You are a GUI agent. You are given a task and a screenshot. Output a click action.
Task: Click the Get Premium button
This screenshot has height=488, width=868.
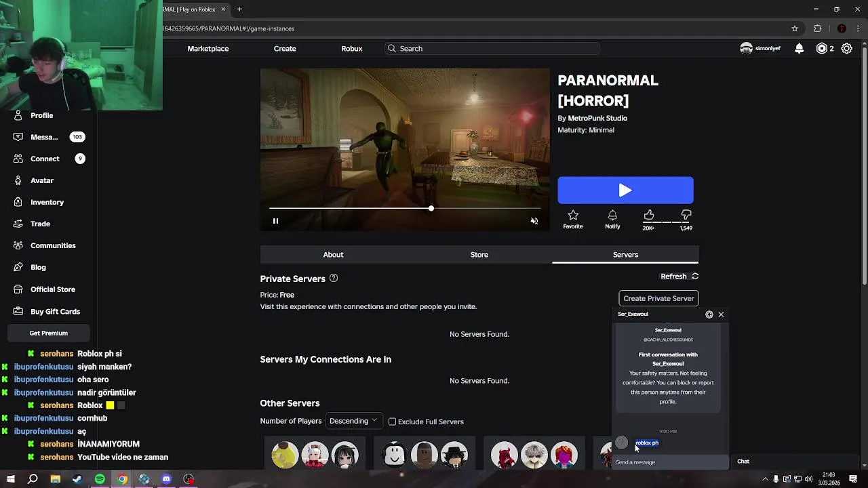click(x=49, y=333)
